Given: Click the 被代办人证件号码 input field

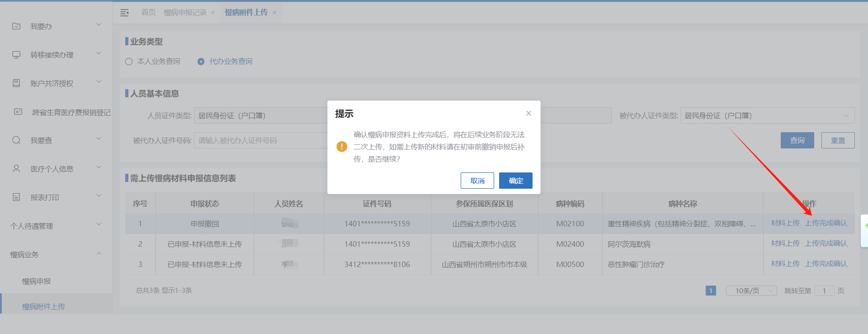Looking at the screenshot, I should point(261,140).
